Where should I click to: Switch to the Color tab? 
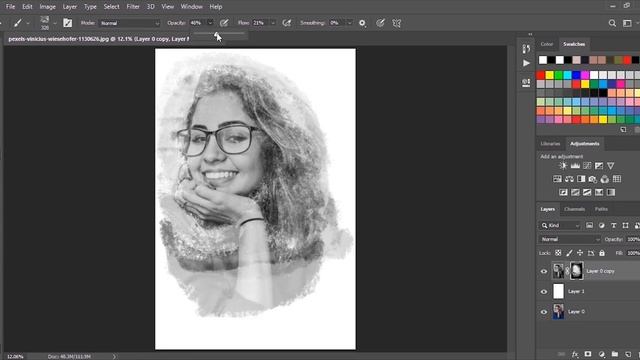point(547,44)
